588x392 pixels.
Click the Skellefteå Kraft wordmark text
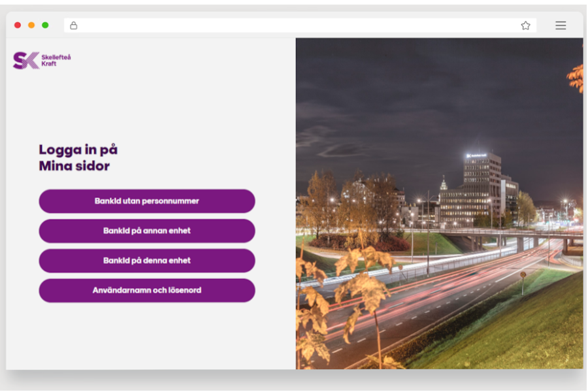pyautogui.click(x=56, y=60)
